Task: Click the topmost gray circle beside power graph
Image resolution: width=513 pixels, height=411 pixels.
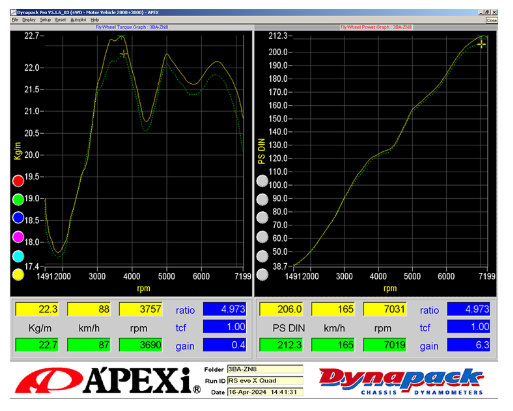Action: coord(262,181)
